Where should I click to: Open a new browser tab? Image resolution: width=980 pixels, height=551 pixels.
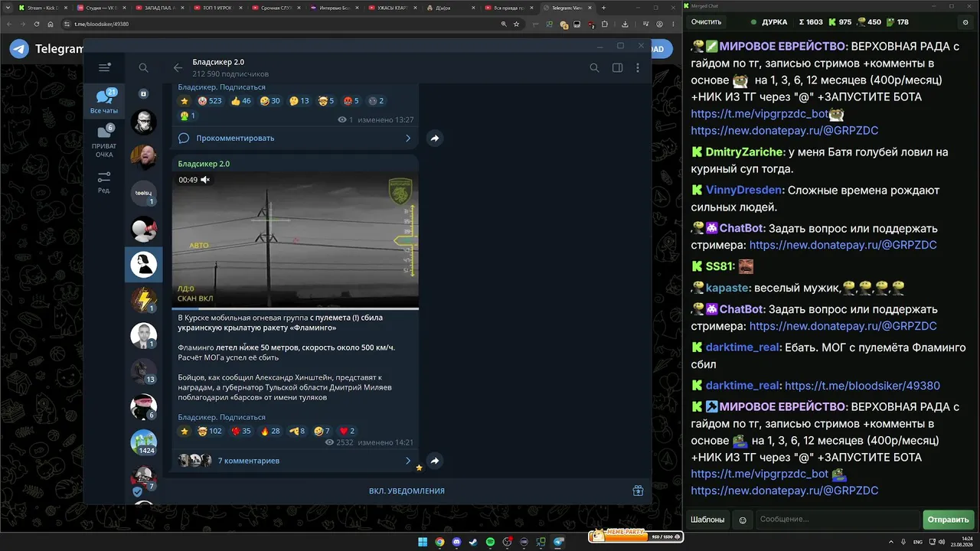(603, 8)
